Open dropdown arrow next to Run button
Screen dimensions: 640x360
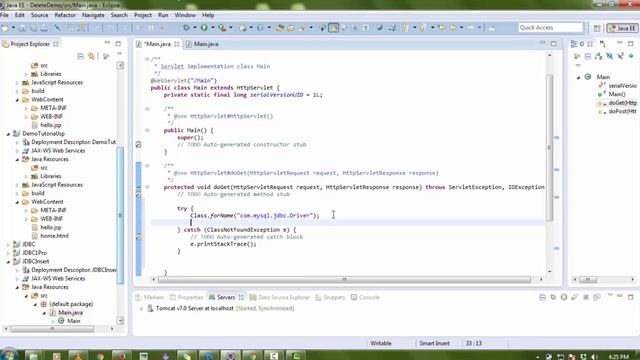click(212, 28)
